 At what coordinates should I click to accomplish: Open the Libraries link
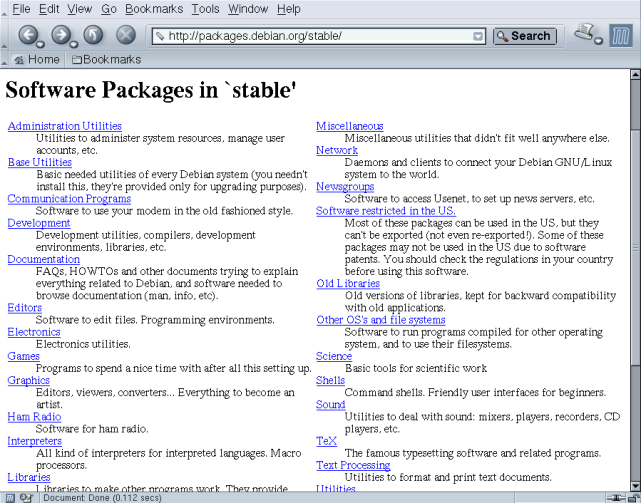pyautogui.click(x=29, y=478)
